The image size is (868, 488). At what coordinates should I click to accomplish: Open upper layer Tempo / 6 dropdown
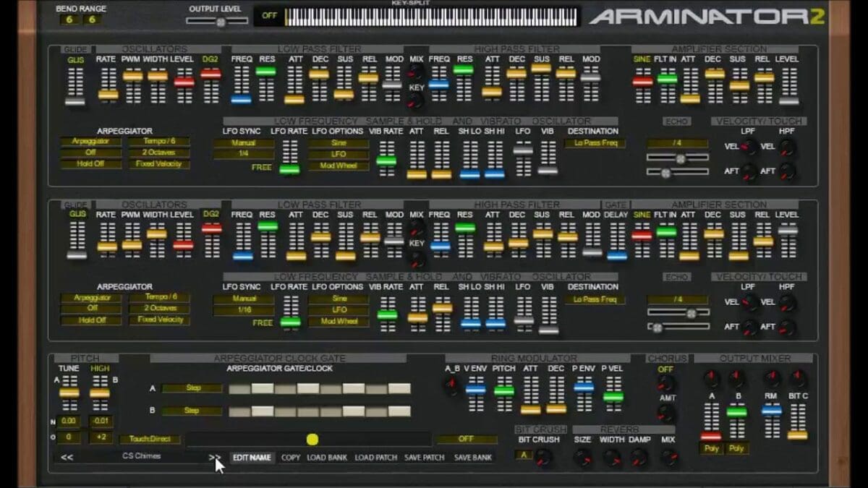coord(160,142)
